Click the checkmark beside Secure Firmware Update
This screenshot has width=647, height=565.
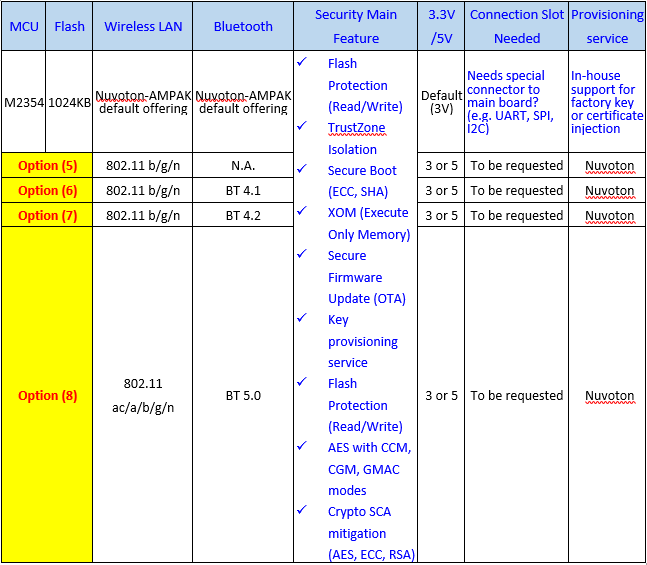(x=302, y=253)
